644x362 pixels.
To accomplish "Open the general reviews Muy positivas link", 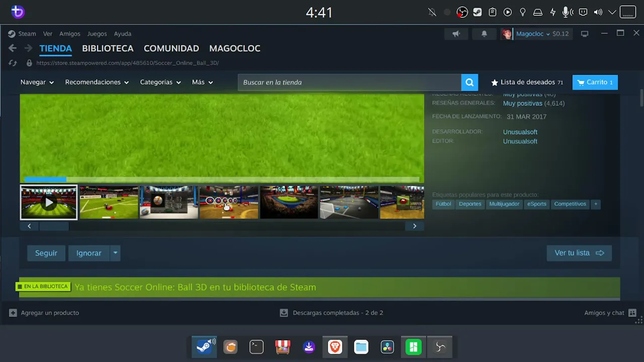I will tap(523, 104).
